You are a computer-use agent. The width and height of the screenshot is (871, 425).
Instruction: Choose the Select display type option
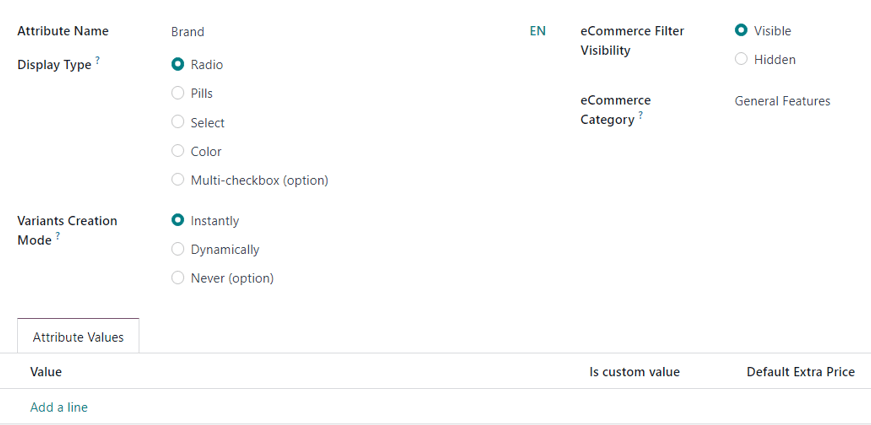[178, 123]
